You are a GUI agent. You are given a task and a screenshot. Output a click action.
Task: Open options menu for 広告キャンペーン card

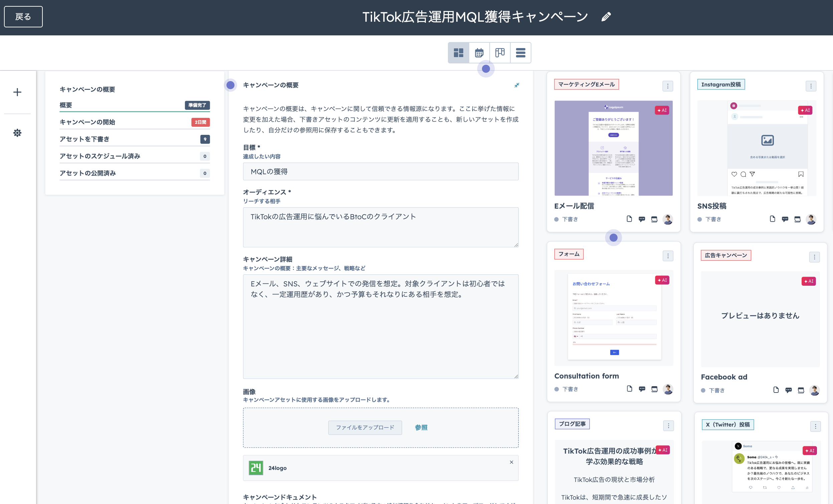coord(814,257)
